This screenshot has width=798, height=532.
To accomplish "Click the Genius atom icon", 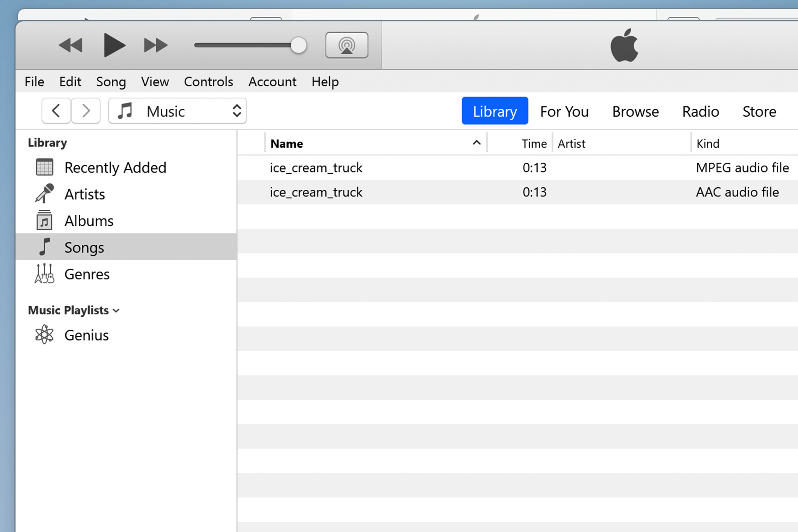I will click(x=44, y=334).
